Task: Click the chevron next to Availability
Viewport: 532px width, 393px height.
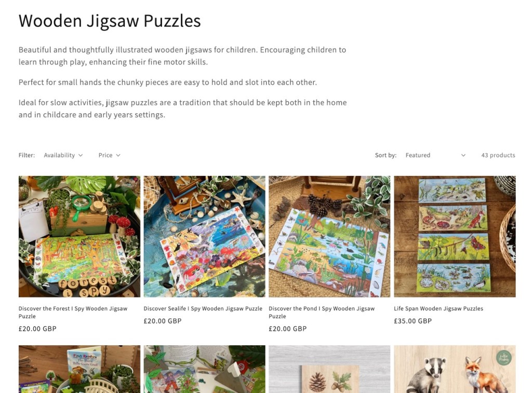Action: point(81,155)
